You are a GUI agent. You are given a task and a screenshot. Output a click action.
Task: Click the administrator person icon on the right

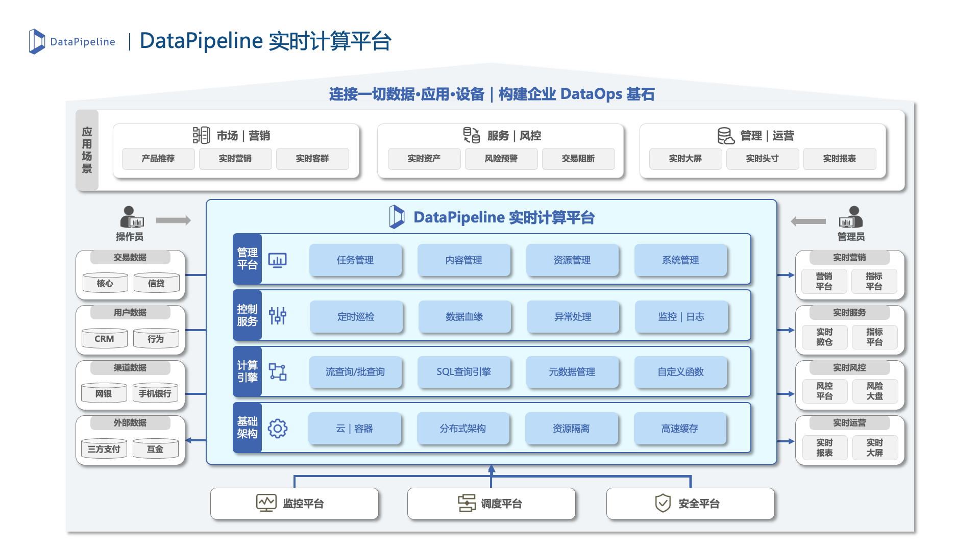tap(851, 217)
